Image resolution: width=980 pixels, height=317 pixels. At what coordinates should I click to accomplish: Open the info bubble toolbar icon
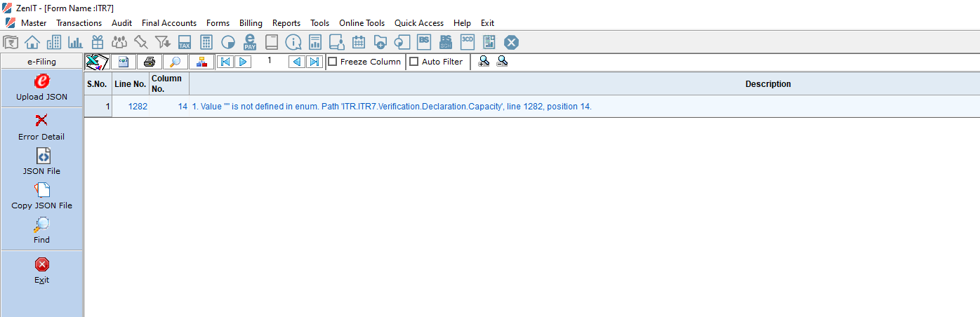pos(293,43)
